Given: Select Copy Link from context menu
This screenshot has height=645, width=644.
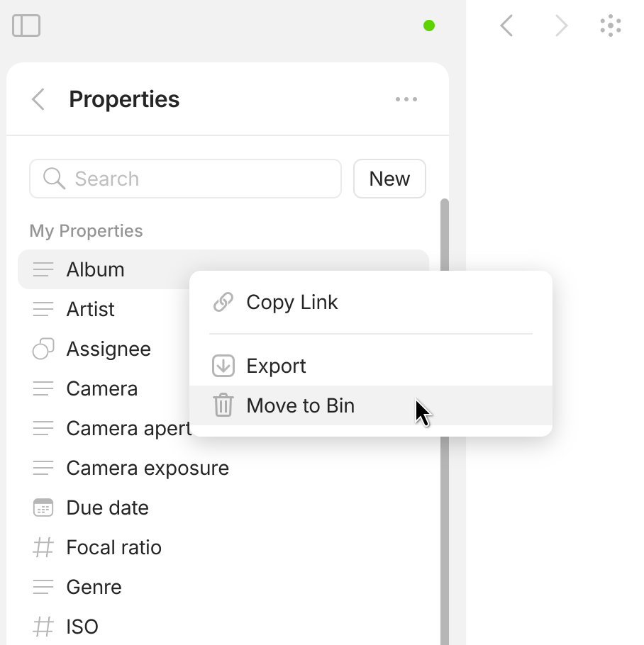Looking at the screenshot, I should coord(292,303).
